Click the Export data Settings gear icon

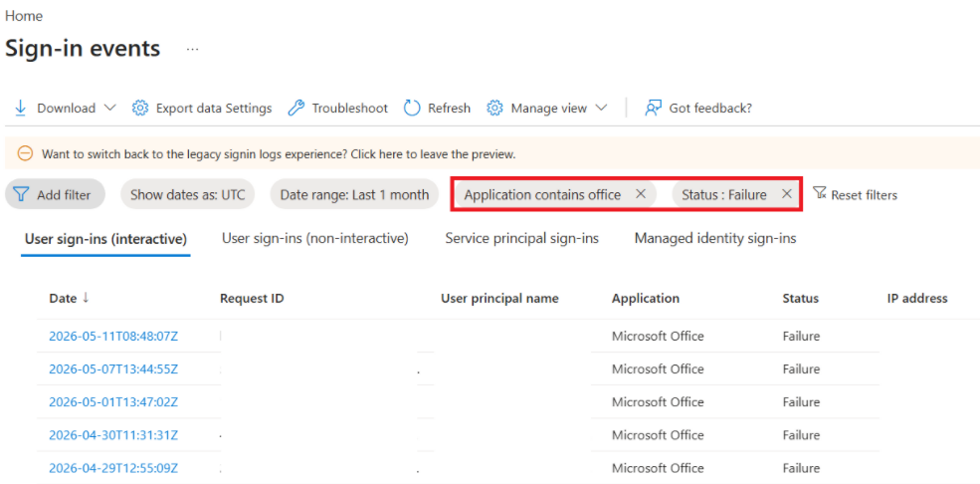tap(140, 109)
